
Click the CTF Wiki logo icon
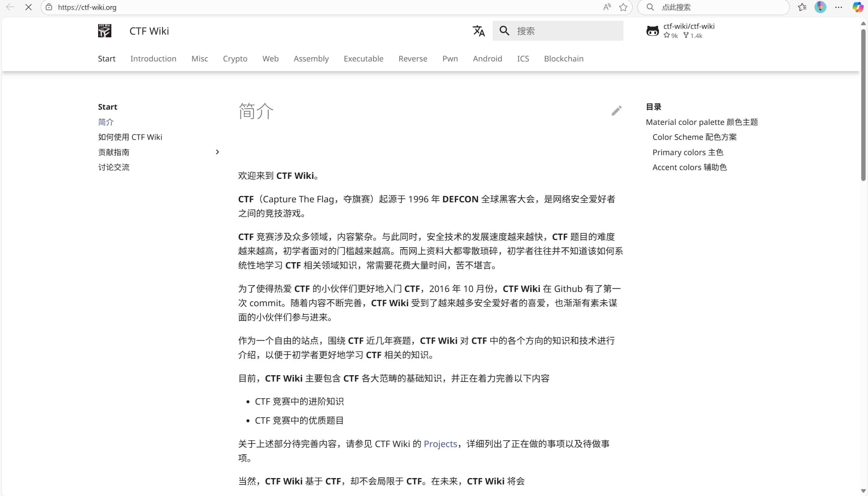(105, 31)
